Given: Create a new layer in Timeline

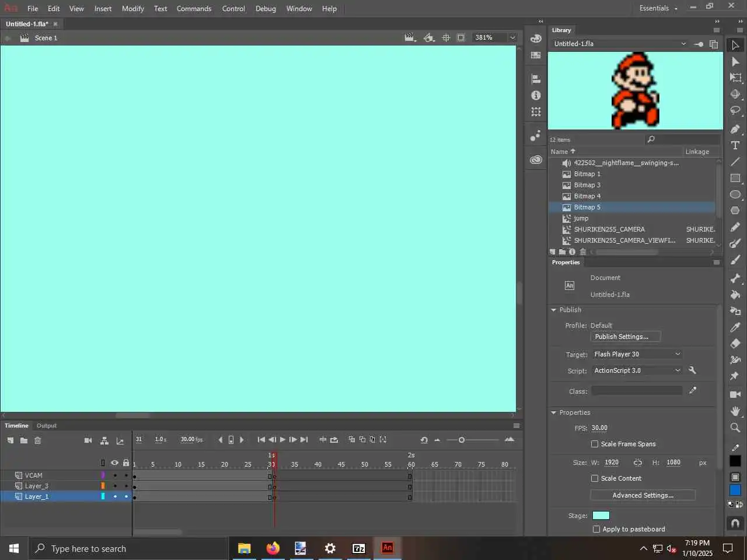Looking at the screenshot, I should point(11,440).
